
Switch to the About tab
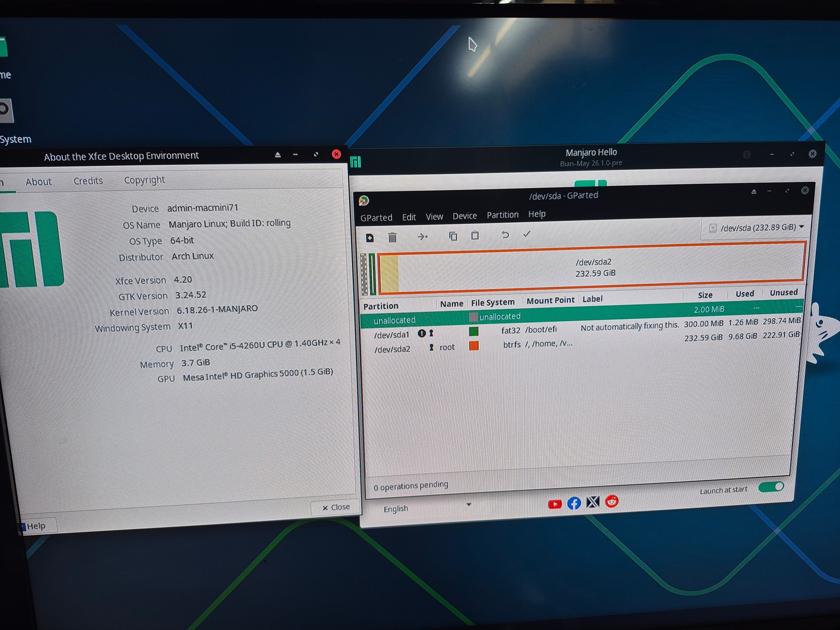click(39, 182)
